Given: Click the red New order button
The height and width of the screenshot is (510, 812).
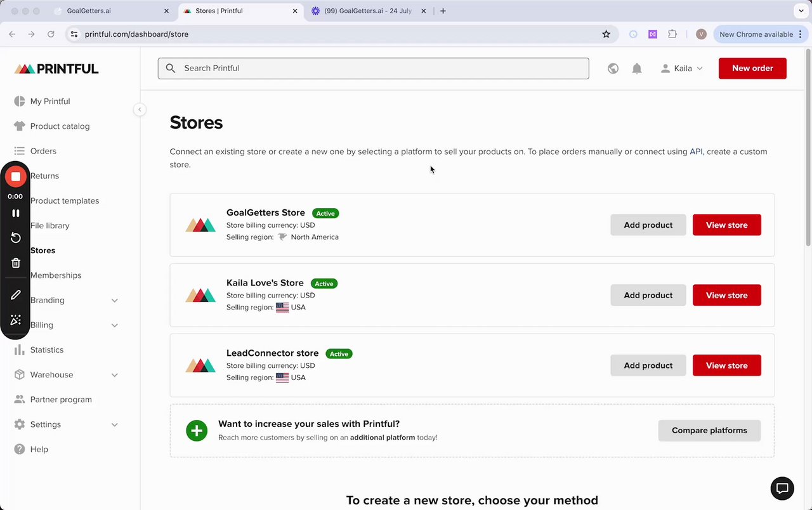Looking at the screenshot, I should click(x=752, y=69).
